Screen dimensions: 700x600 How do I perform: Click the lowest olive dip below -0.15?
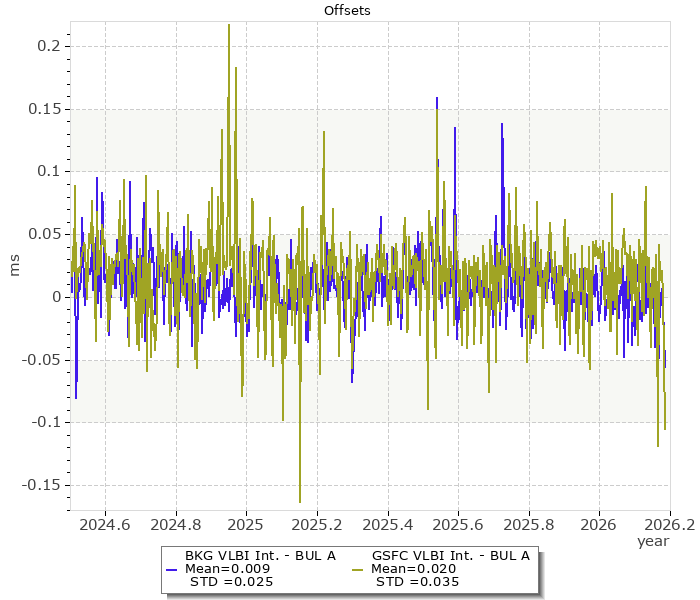300,500
